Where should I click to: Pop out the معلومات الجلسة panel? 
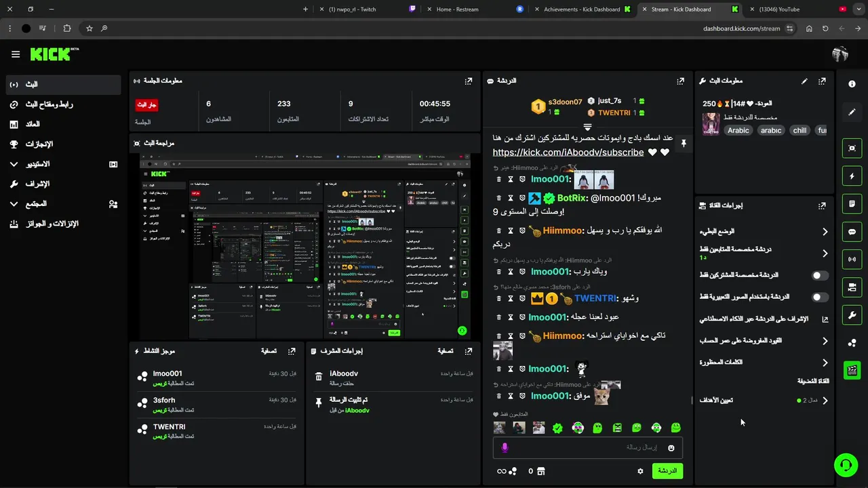pos(468,81)
